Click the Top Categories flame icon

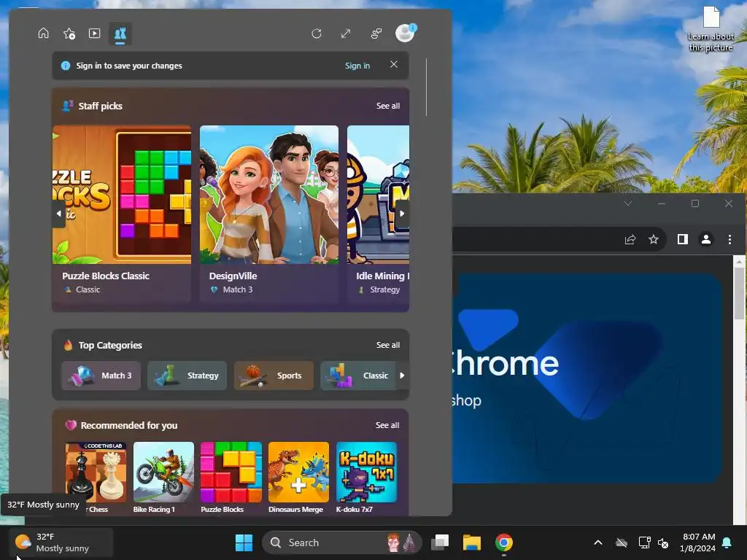[x=68, y=345]
